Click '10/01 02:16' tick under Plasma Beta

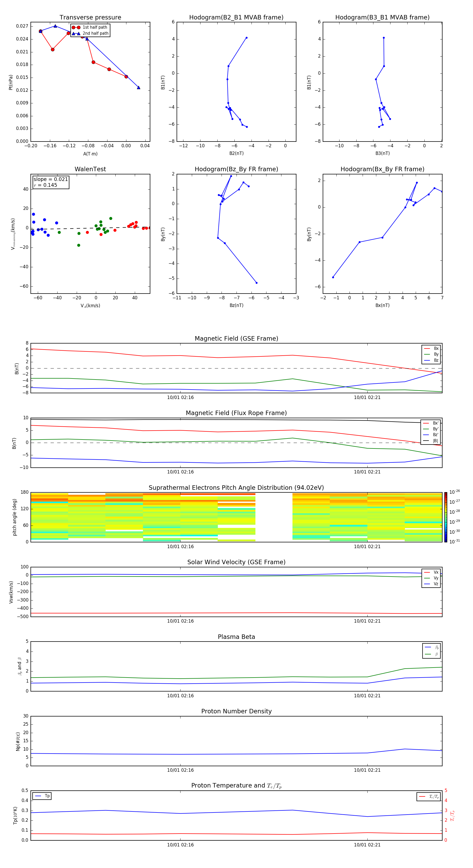pos(181,696)
